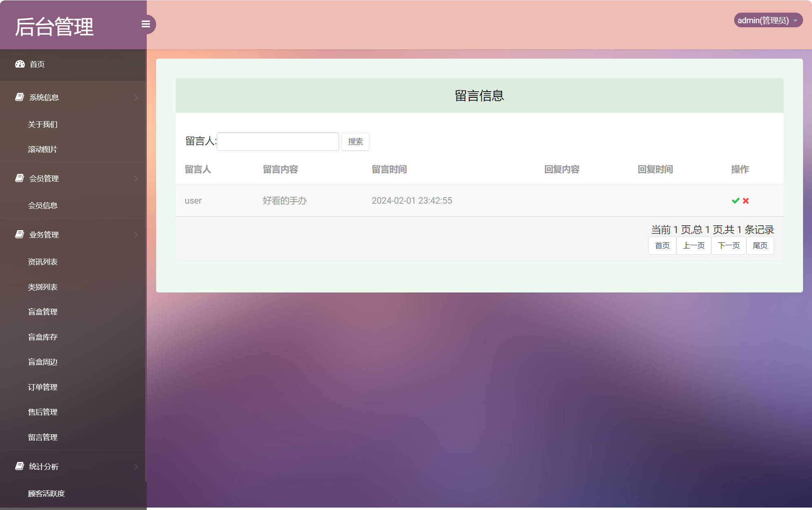Screen dimensions: 812x510
Task: Collapse the 业务管理 section chevron
Action: tap(136, 234)
